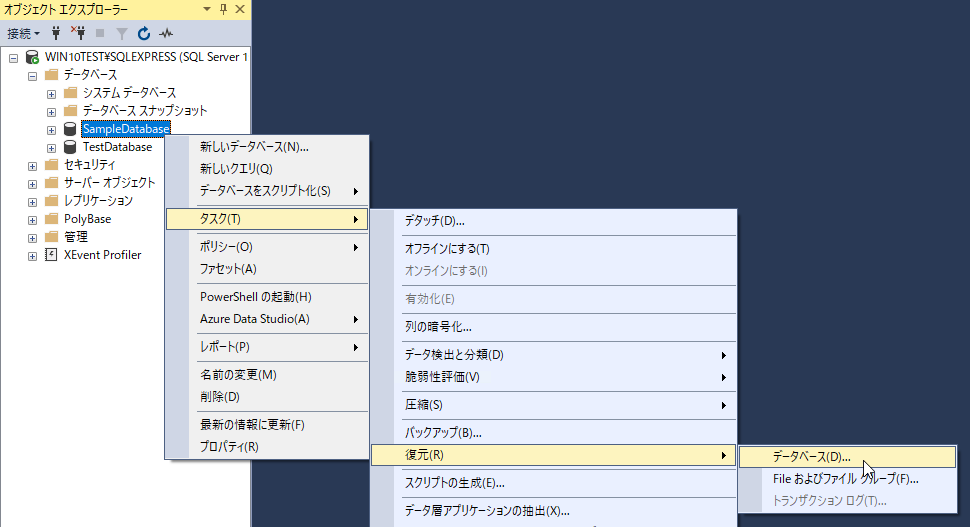Viewport: 970px width, 527px height.
Task: Open the Azure Data Studio(A) submenu
Action: [267, 319]
